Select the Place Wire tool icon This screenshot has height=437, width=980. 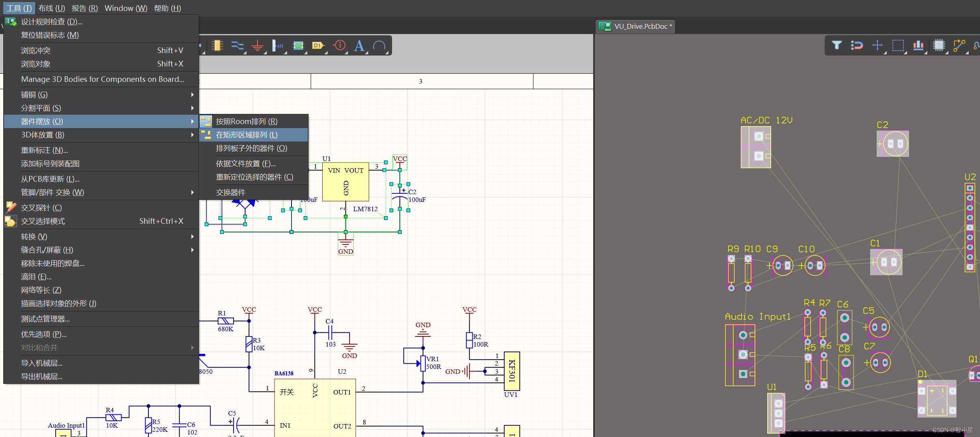[238, 45]
